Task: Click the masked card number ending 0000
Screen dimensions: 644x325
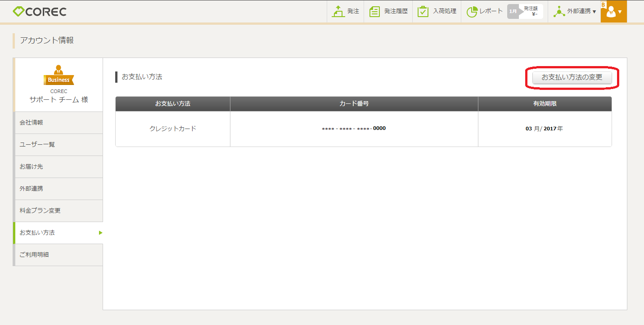Action: tap(354, 129)
